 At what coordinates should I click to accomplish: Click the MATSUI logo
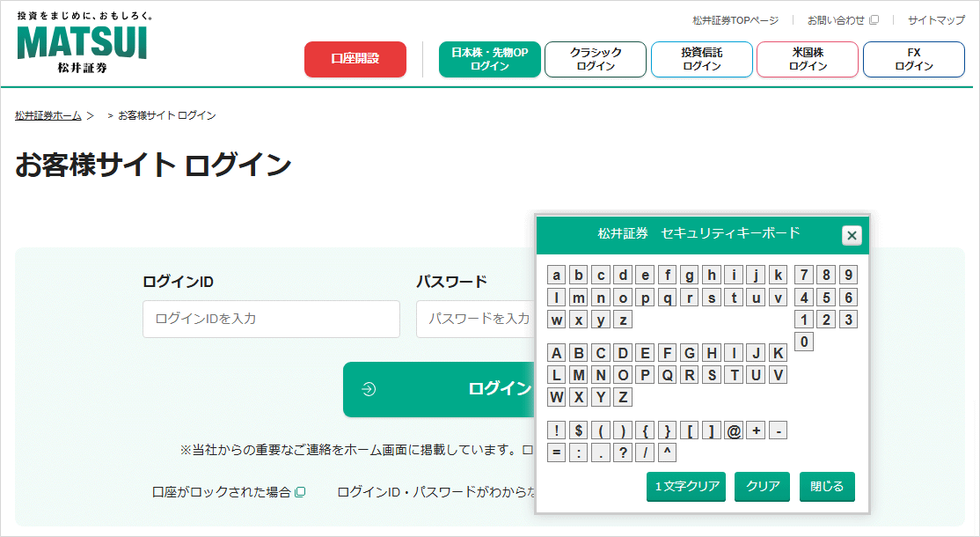82,42
